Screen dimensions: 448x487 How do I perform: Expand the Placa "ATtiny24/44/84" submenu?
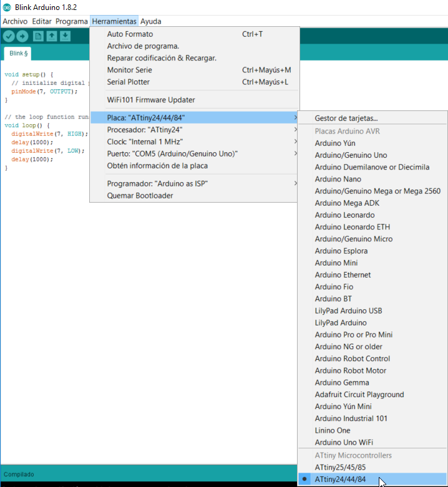[x=194, y=118]
